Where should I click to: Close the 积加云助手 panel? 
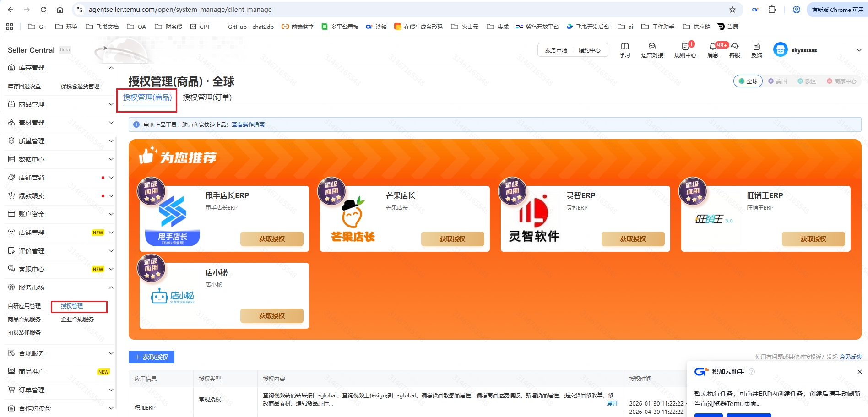pos(859,372)
